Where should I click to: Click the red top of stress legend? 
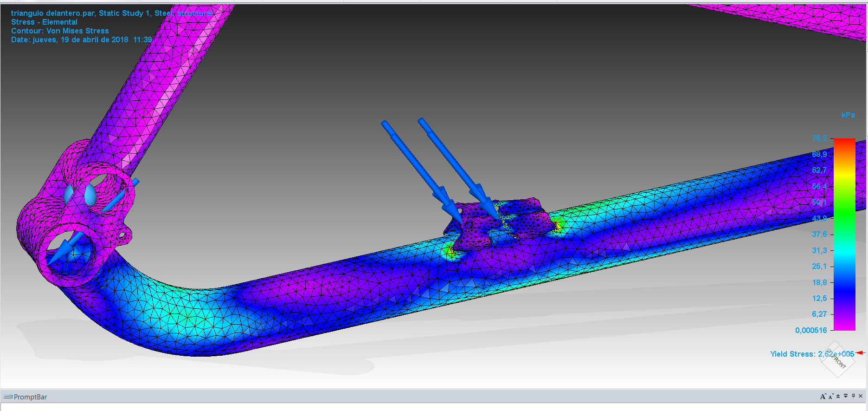pyautogui.click(x=844, y=142)
